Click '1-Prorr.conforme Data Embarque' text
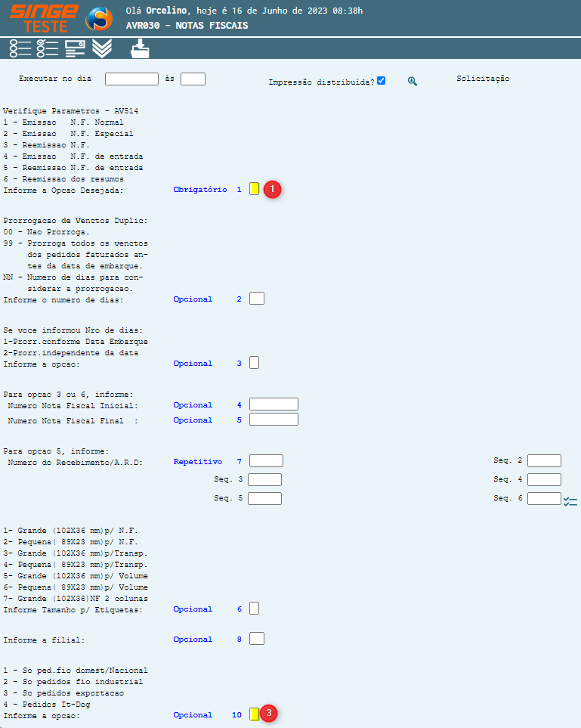 point(76,341)
